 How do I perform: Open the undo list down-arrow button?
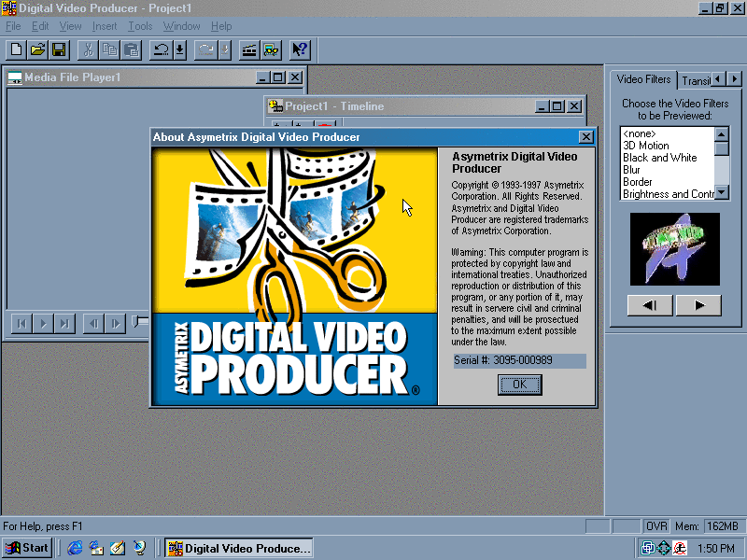[x=180, y=50]
